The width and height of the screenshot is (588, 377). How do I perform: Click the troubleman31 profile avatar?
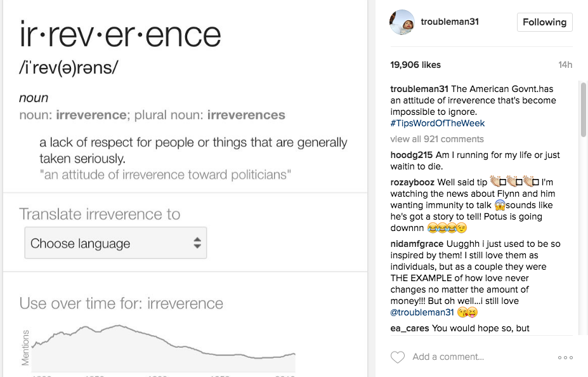pos(402,22)
